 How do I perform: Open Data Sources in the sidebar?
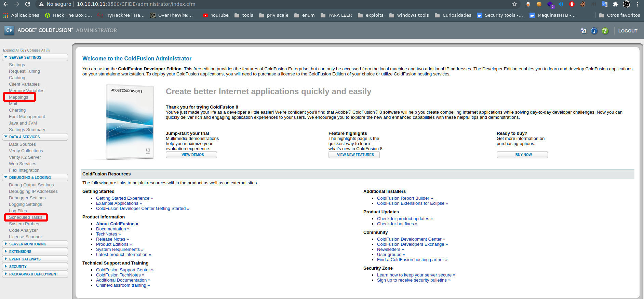click(22, 144)
